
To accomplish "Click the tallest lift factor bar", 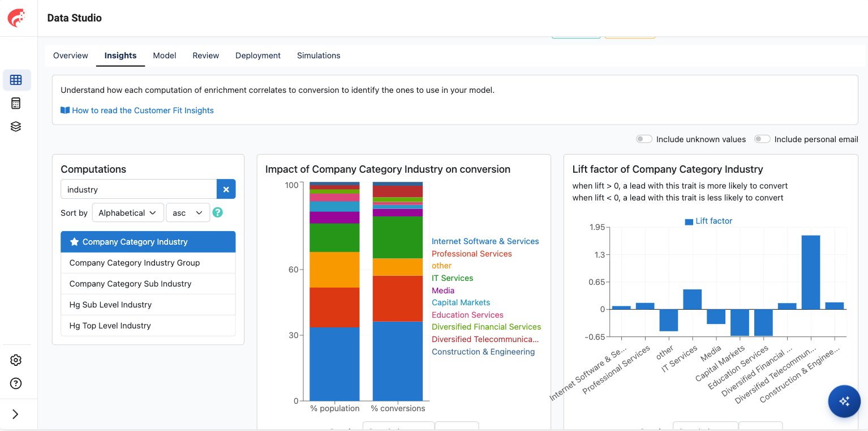I will click(x=811, y=272).
